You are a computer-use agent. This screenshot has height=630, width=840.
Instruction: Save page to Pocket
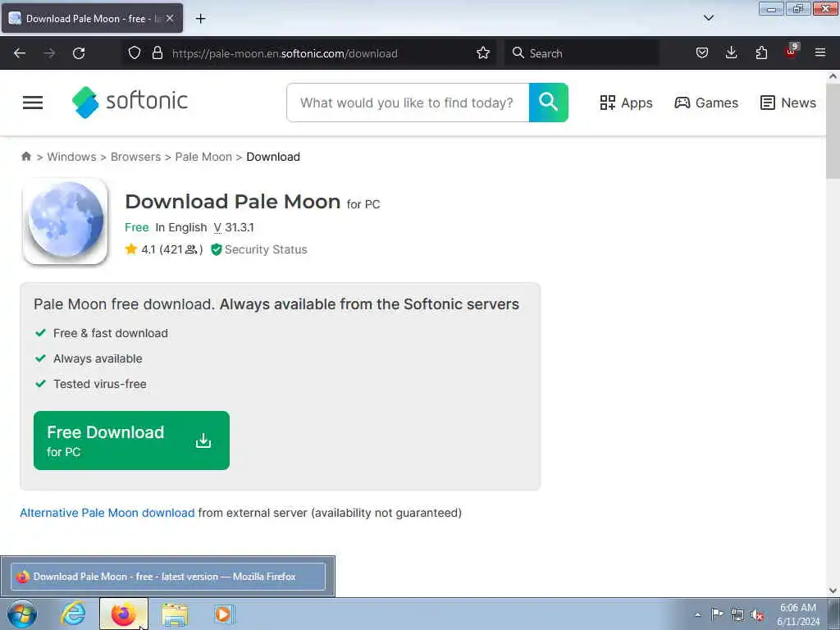[x=702, y=53]
